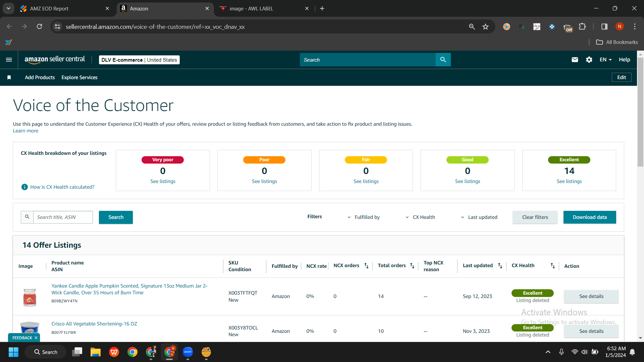Open Chrome extensions puzzle icon
Viewport: 644px width, 362px height.
(x=583, y=26)
